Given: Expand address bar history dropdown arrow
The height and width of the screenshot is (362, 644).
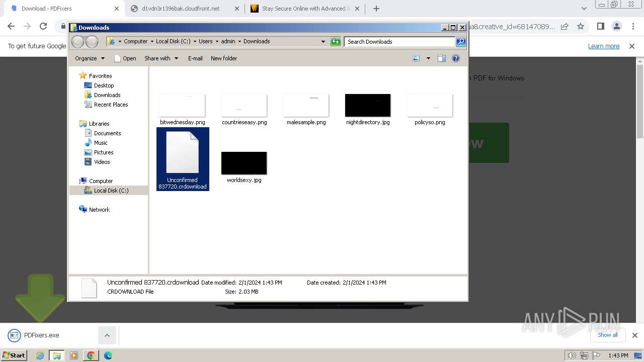Looking at the screenshot, I should point(323,42).
